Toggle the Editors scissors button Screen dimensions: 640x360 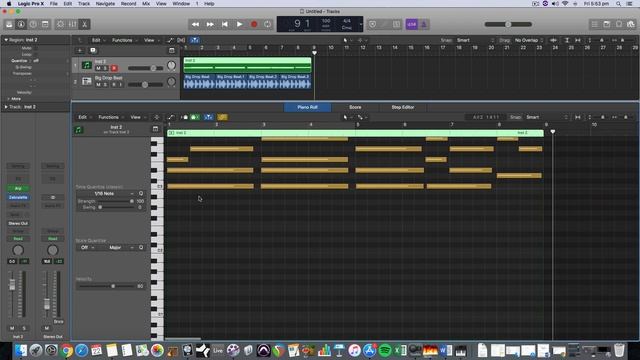click(x=84, y=24)
